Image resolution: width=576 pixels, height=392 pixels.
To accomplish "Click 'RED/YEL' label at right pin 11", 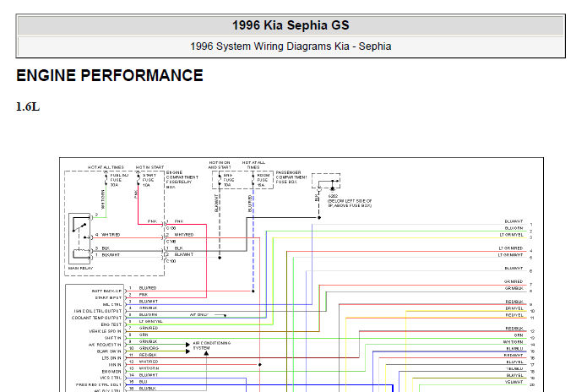I will pyautogui.click(x=514, y=315).
